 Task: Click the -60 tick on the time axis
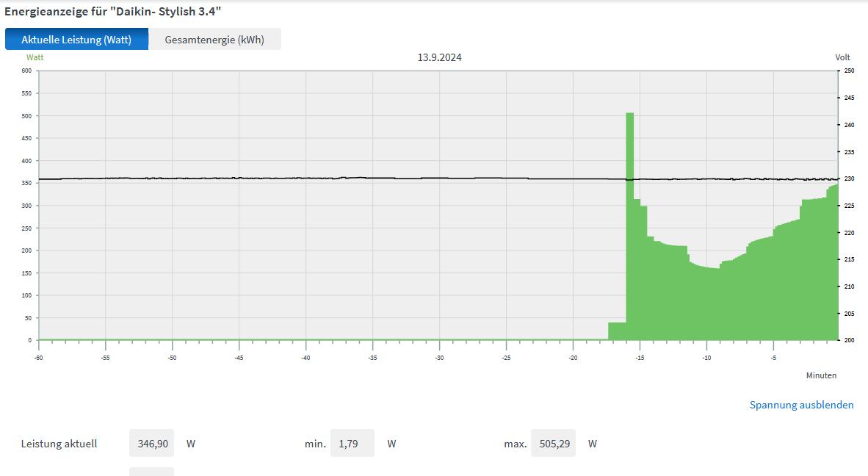click(38, 358)
